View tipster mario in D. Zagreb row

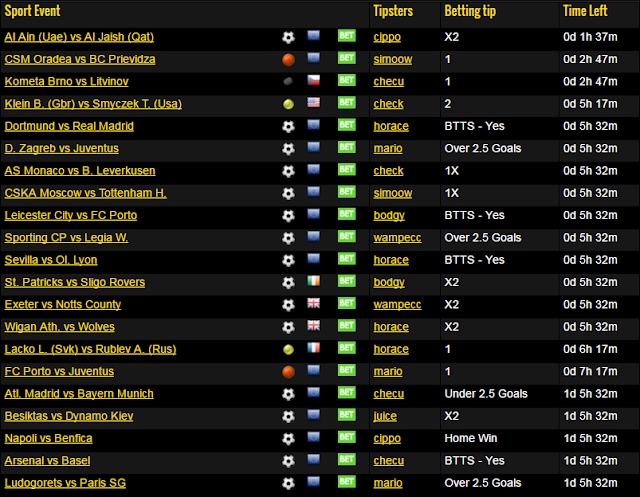pos(388,149)
